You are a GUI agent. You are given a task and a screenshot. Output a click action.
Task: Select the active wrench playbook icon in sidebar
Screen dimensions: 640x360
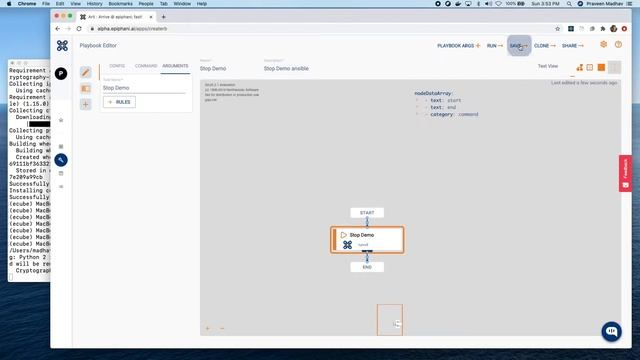coord(61,160)
